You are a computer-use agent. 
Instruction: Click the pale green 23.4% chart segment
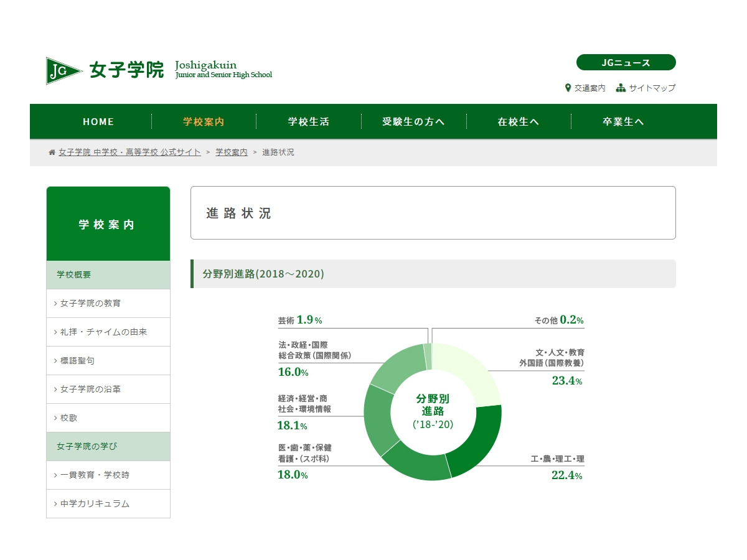point(470,371)
